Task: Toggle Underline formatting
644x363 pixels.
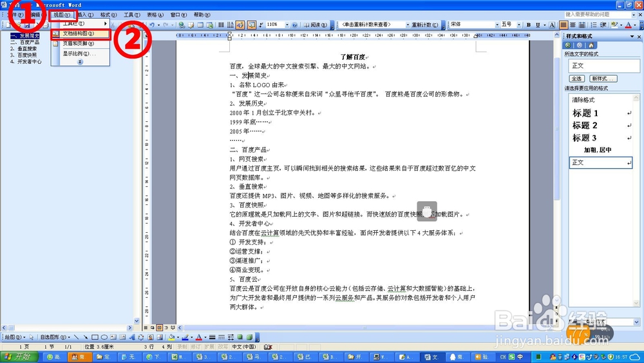Action: tap(538, 25)
